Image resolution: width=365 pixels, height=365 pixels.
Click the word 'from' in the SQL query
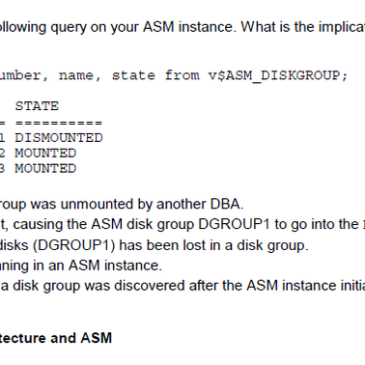(182, 75)
